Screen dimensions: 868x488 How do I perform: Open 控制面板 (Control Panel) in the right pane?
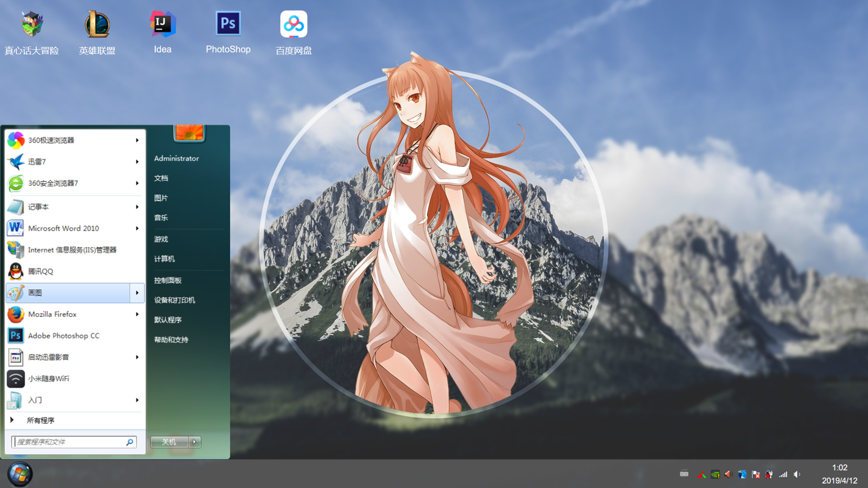click(167, 280)
